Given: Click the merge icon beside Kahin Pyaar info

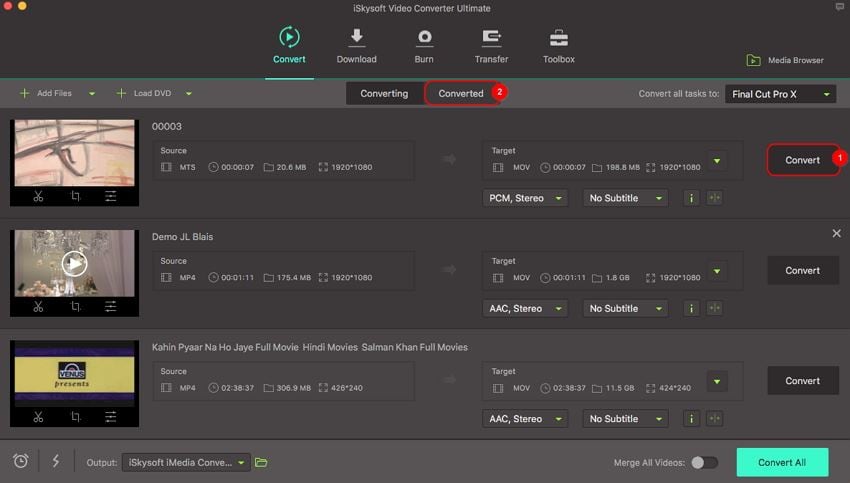Looking at the screenshot, I should (x=714, y=418).
